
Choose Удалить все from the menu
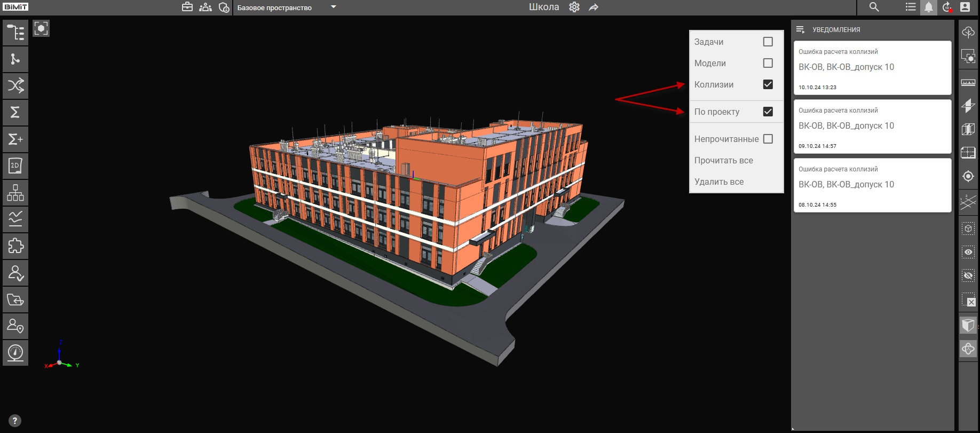(x=718, y=182)
